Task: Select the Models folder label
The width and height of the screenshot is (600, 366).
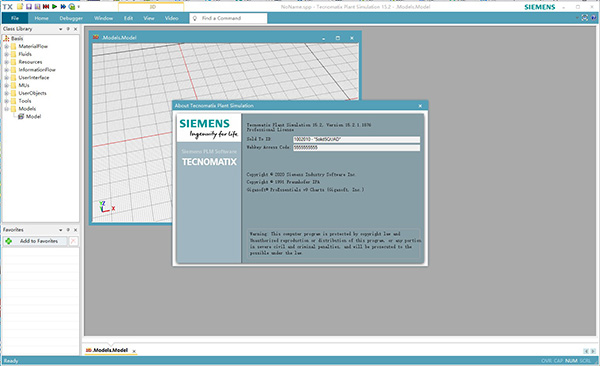Action: pyautogui.click(x=27, y=109)
